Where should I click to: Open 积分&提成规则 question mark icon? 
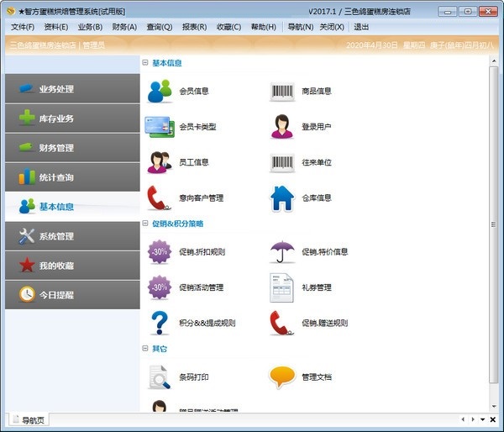click(x=160, y=323)
